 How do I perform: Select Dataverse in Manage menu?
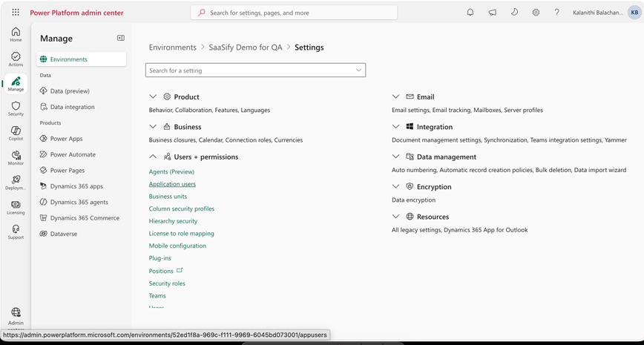click(x=64, y=234)
